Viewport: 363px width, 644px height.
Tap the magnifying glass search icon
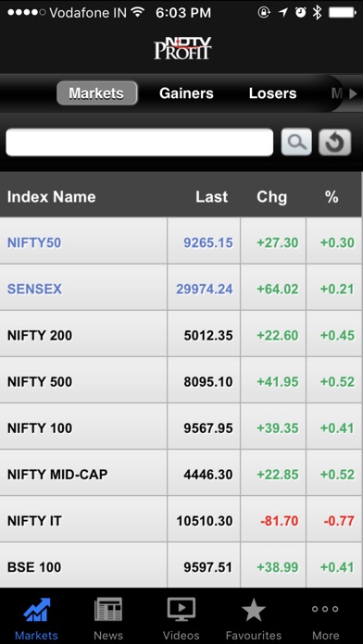pyautogui.click(x=296, y=142)
